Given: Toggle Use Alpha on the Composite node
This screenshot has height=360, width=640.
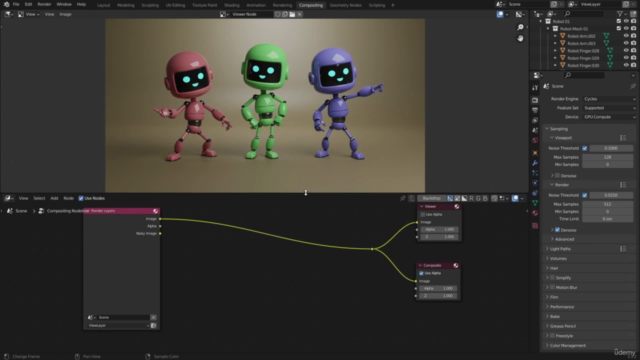Looking at the screenshot, I should (x=421, y=273).
